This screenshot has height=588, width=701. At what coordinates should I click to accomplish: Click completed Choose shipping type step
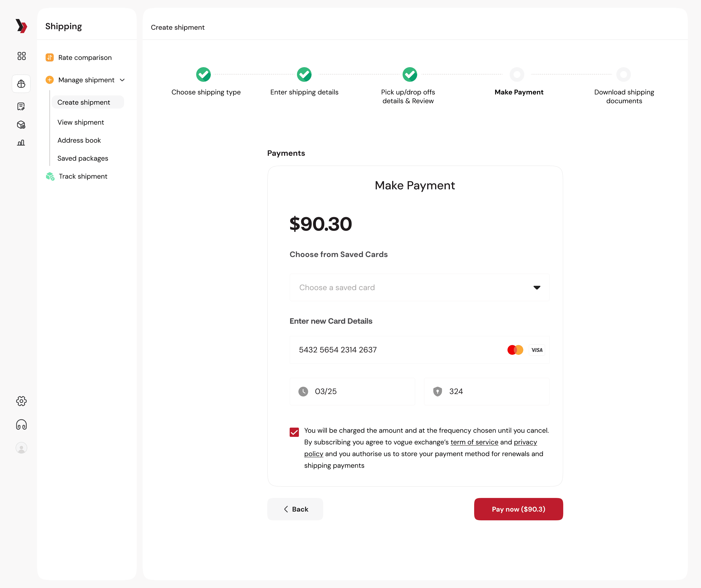[203, 74]
